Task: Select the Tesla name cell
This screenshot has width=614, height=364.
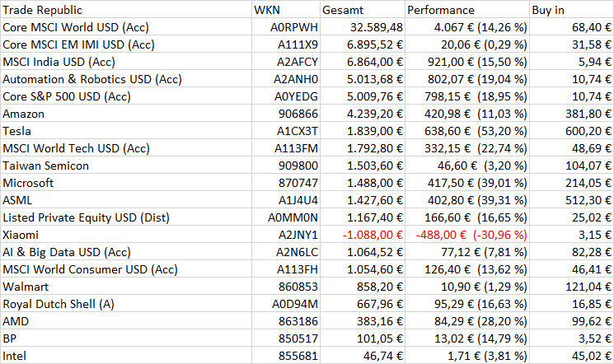Action: point(125,131)
